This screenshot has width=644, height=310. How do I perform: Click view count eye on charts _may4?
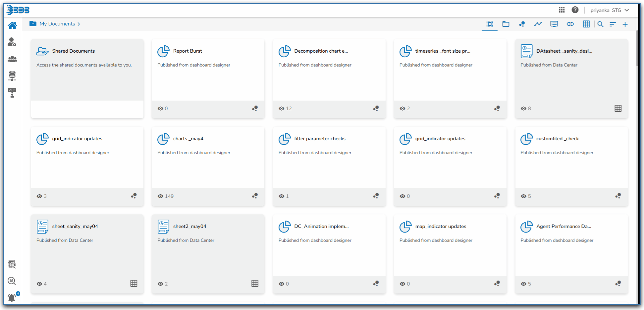tap(160, 196)
